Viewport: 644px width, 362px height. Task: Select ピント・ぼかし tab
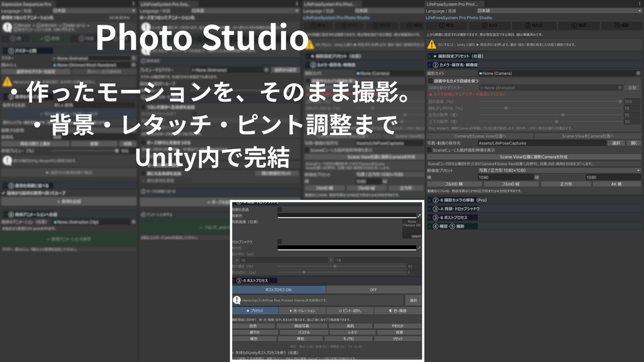coord(350,310)
